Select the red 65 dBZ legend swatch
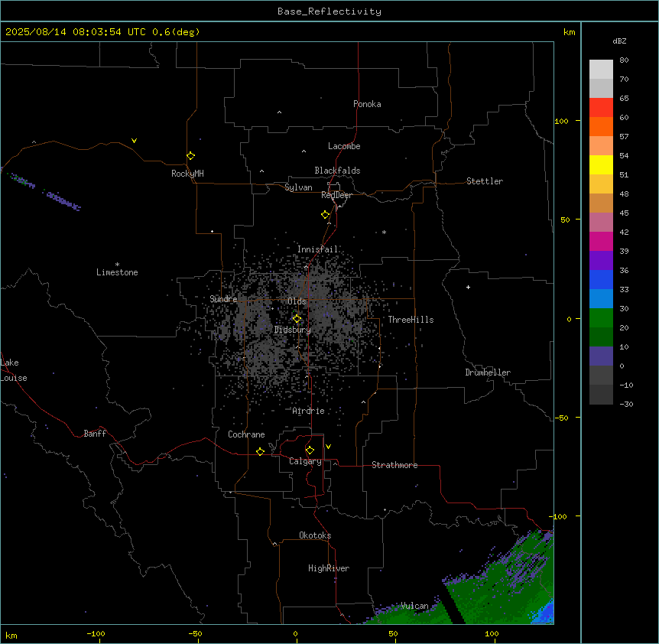 point(601,107)
